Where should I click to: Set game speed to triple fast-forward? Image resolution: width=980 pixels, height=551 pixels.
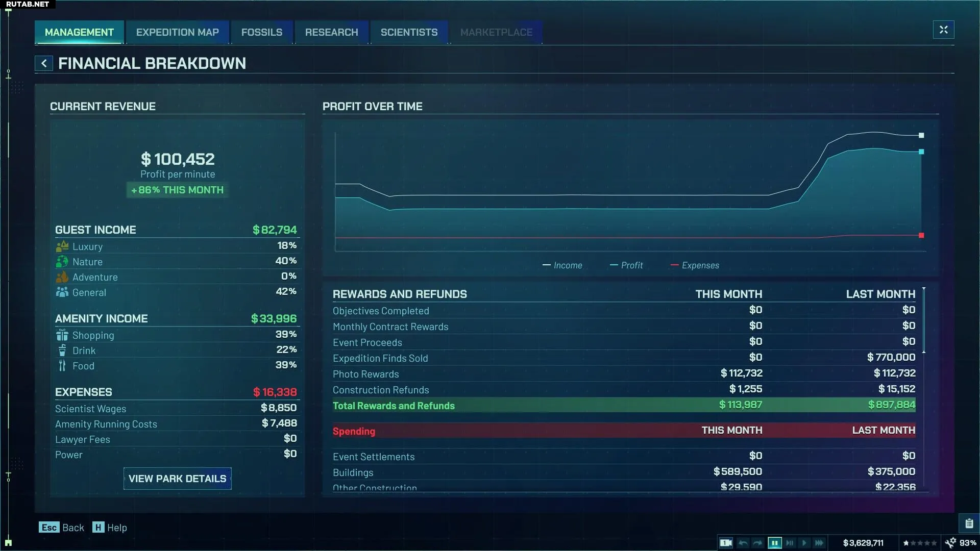click(x=819, y=543)
